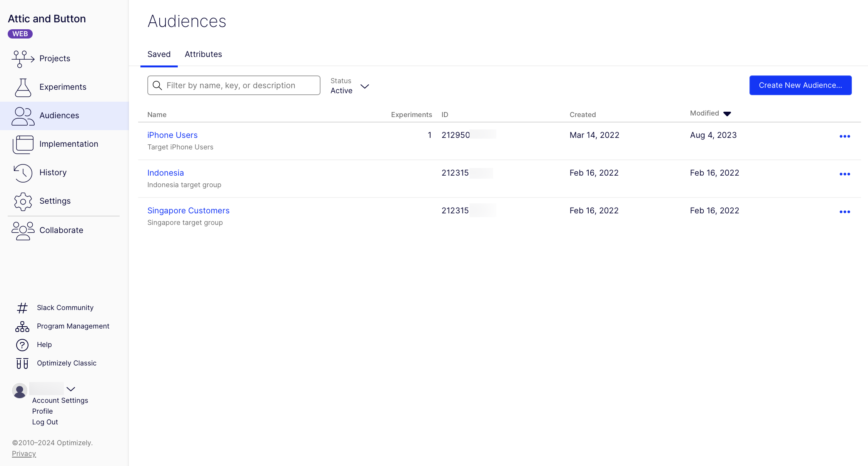The width and height of the screenshot is (868, 466).
Task: Open the Collaborate people icon
Action: point(23,231)
